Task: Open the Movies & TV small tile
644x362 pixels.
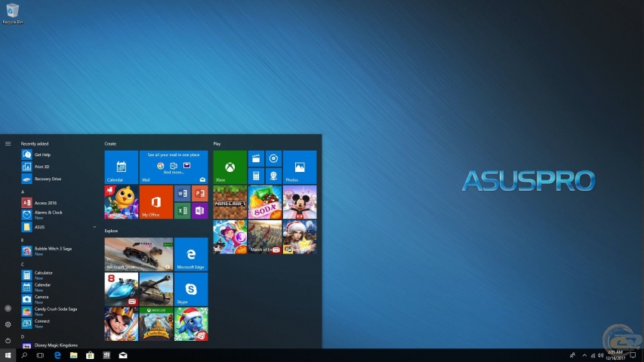Action: [x=256, y=158]
